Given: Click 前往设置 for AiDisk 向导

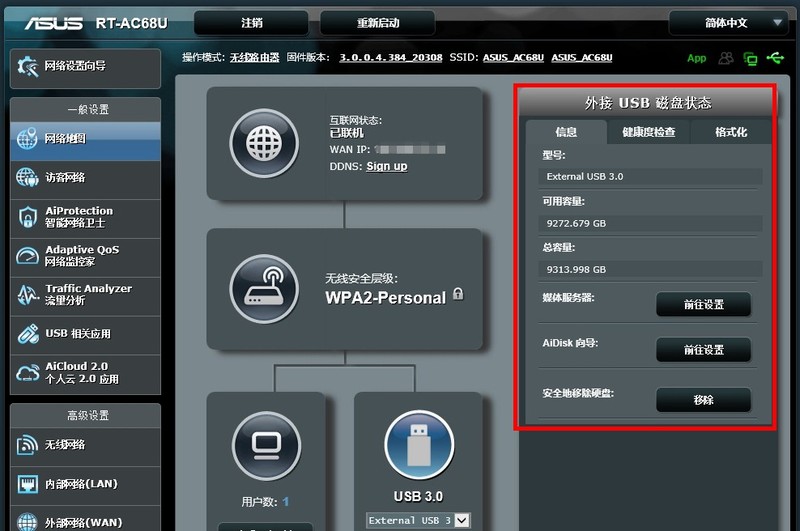Looking at the screenshot, I should click(x=704, y=350).
